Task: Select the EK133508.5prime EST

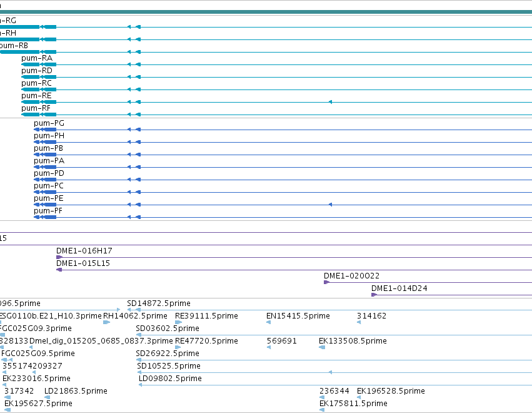Action: [x=353, y=341]
